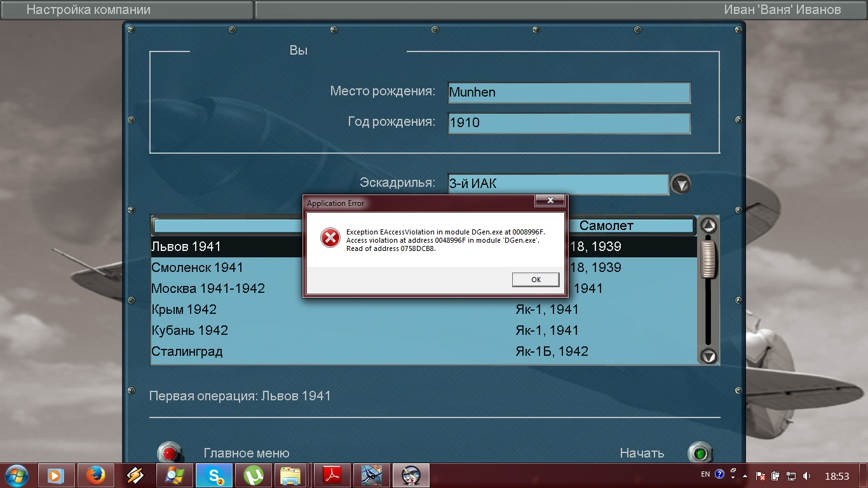Open the Windows Start menu
868x488 pixels.
tap(16, 475)
